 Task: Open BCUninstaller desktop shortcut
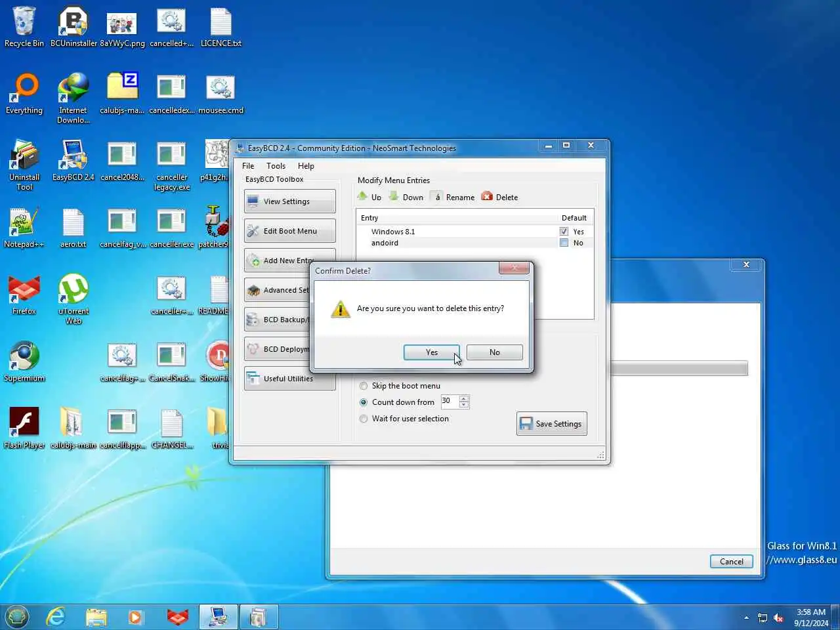[73, 28]
